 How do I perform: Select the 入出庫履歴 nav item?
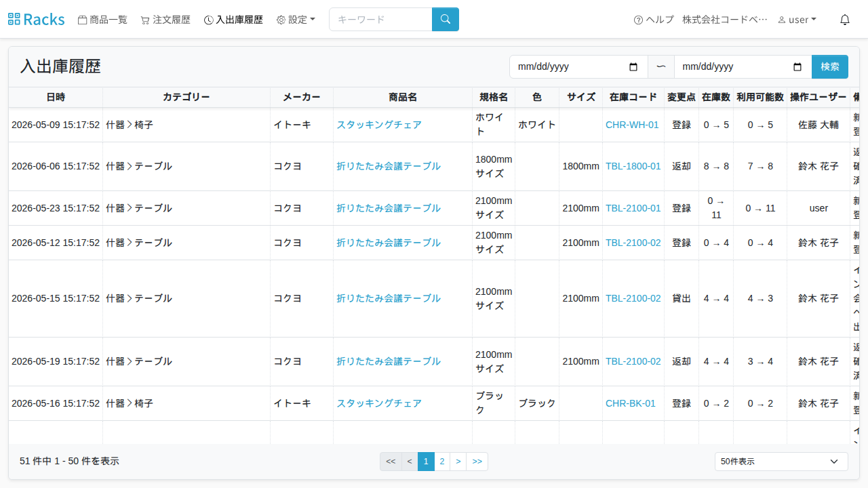pyautogui.click(x=233, y=20)
